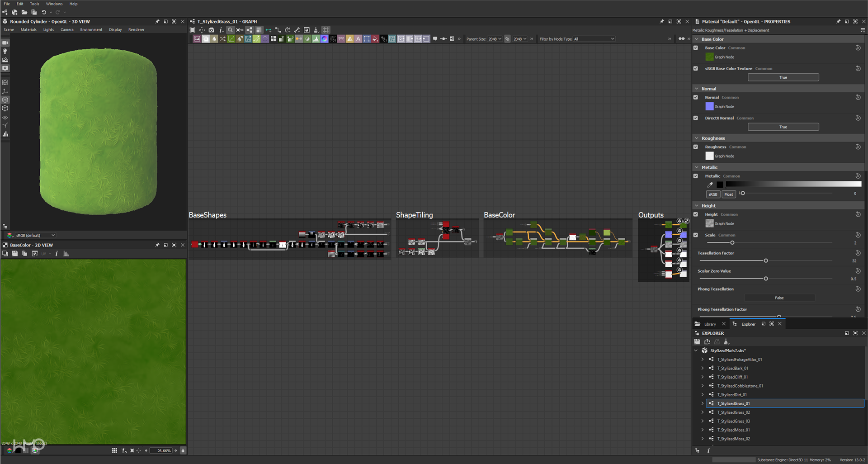Click the 26.66% zoom field in 2D view
868x464 pixels.
click(x=161, y=451)
